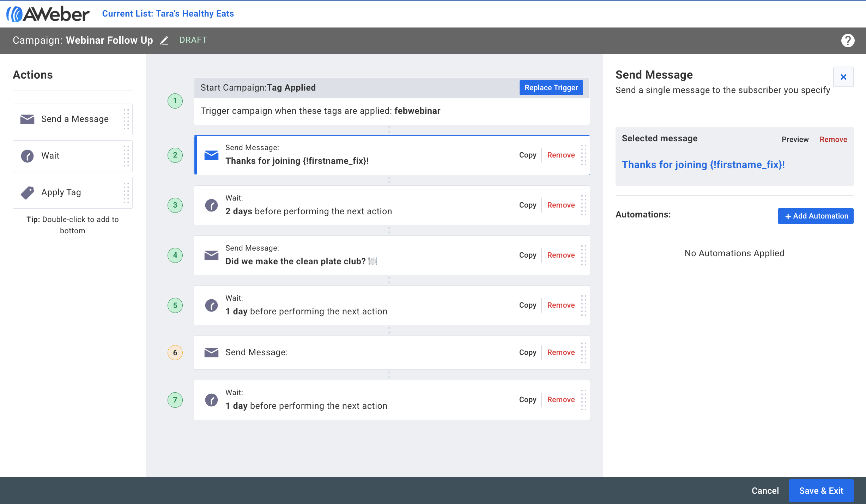
Task: Click Current List: Tara's Healthy Eats
Action: 168,14
